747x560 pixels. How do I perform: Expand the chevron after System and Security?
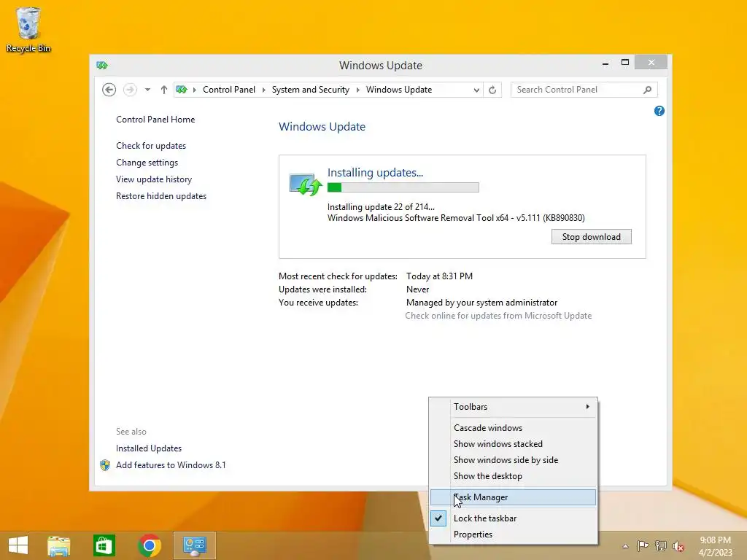(357, 90)
